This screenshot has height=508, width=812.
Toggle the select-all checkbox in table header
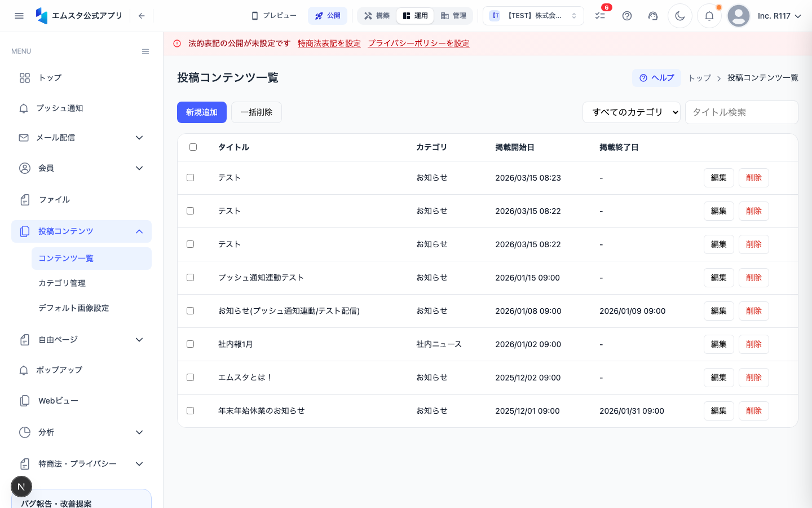(x=193, y=147)
